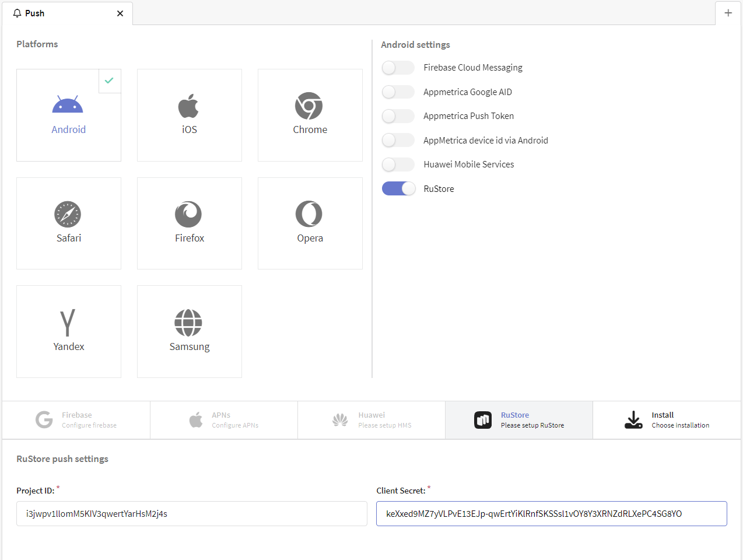Click the 'Platforms' heading

[37, 44]
